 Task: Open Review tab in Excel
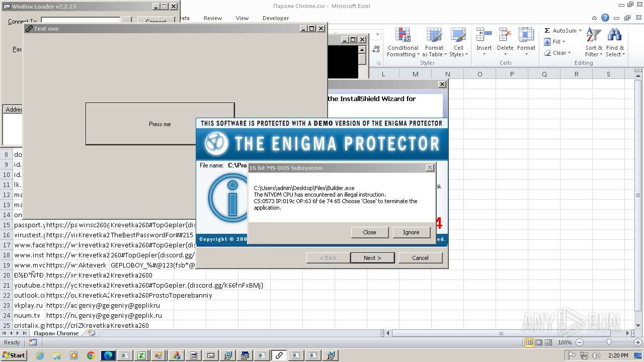213,18
